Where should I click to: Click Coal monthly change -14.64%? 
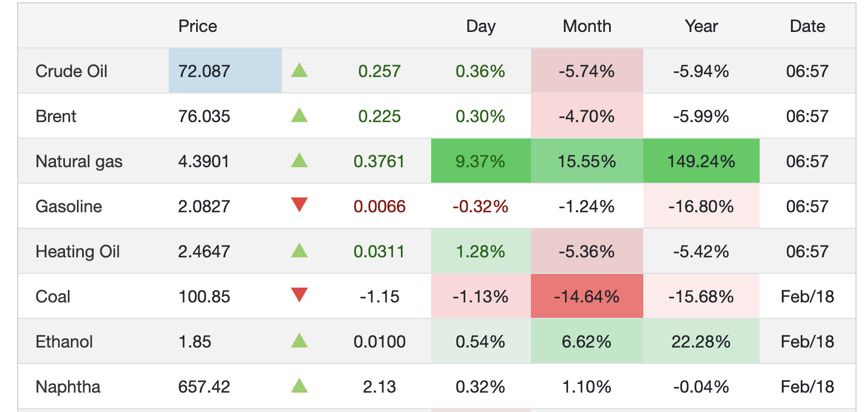coord(587,296)
